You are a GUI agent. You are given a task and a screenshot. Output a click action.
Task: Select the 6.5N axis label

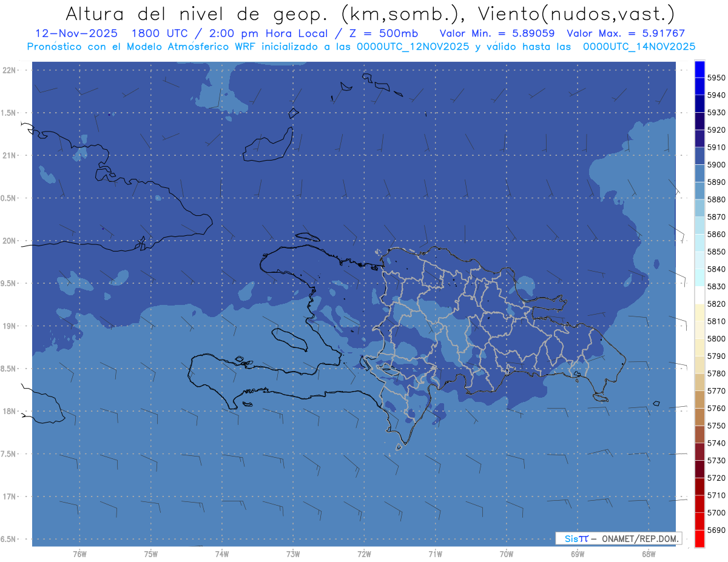click(9, 539)
